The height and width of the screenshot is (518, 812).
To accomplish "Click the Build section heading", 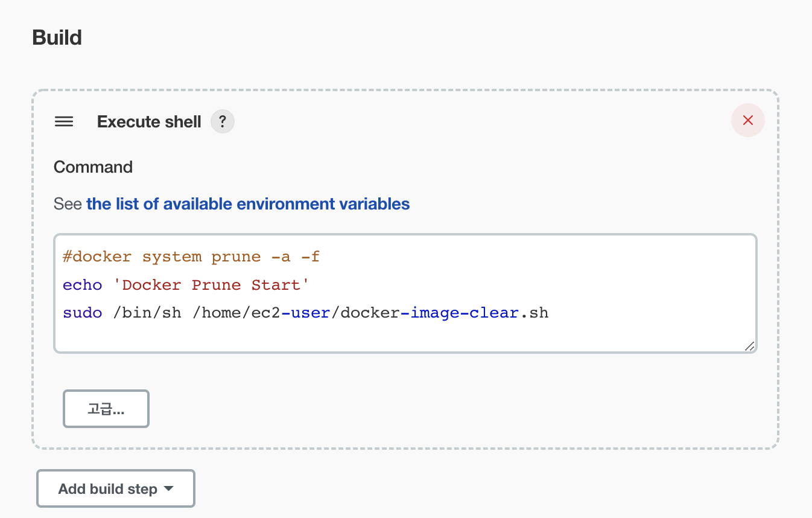I will [x=57, y=37].
